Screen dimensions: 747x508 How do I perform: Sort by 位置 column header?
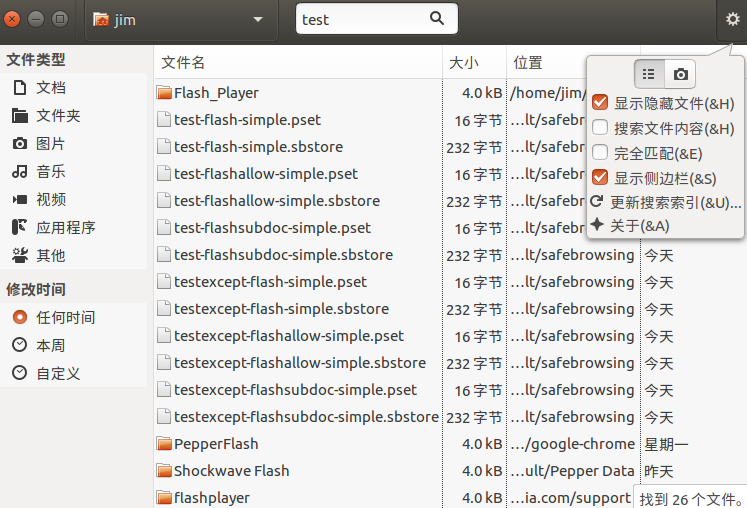[x=546, y=62]
